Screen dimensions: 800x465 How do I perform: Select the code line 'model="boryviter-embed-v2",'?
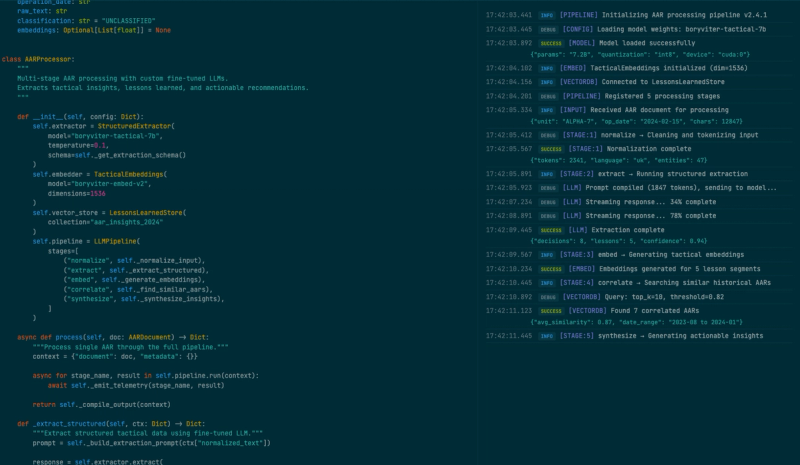pos(99,184)
